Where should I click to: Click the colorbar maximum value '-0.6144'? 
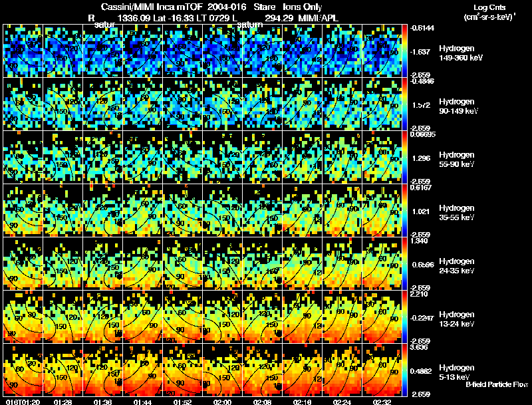[422, 28]
